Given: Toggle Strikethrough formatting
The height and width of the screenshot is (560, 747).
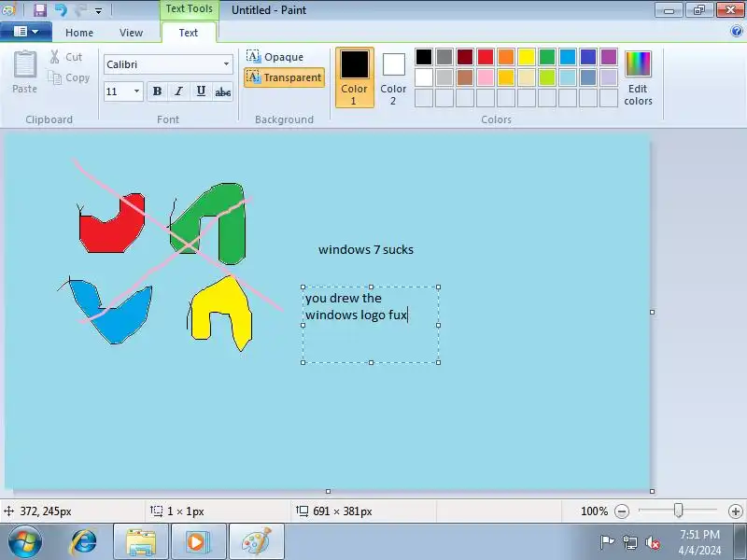Looking at the screenshot, I should [223, 91].
